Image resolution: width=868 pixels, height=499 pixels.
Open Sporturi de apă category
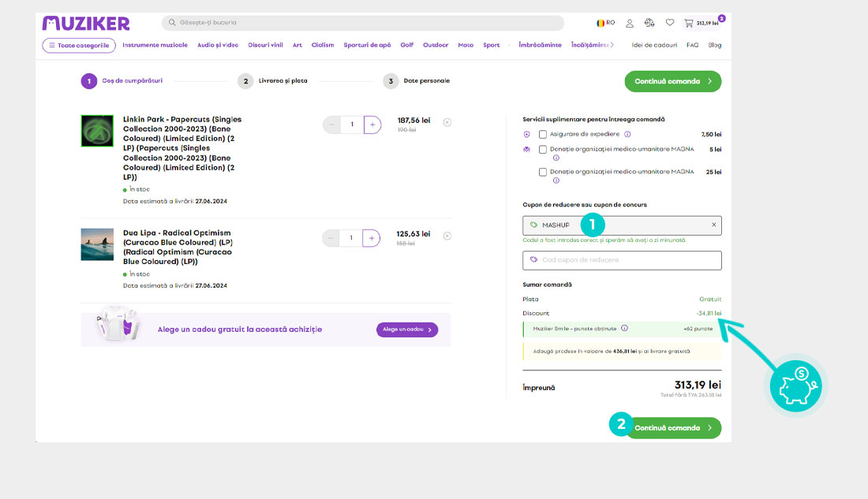pyautogui.click(x=367, y=45)
